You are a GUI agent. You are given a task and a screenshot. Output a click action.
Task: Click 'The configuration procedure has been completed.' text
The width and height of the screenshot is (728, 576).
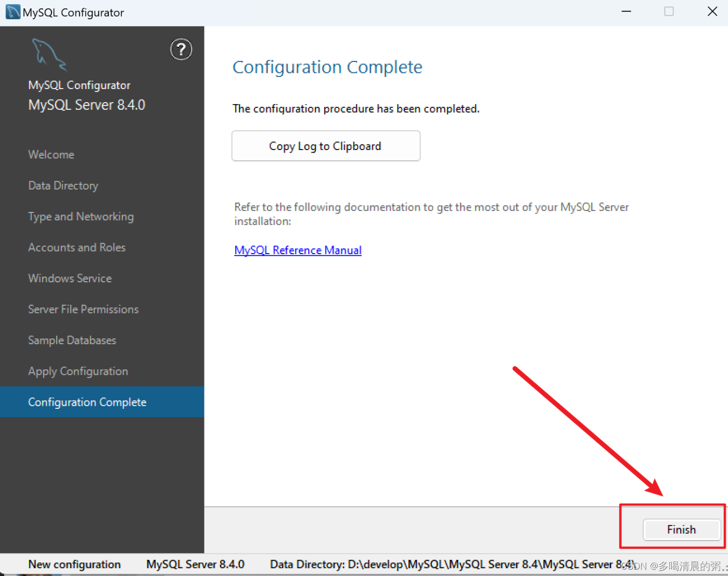pos(356,108)
